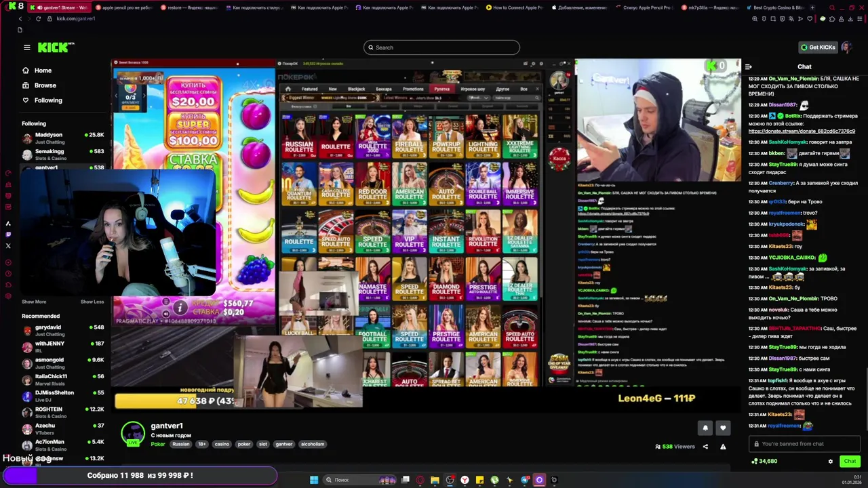This screenshot has width=868, height=488.
Task: Click the report stream warning icon
Action: [x=723, y=447]
